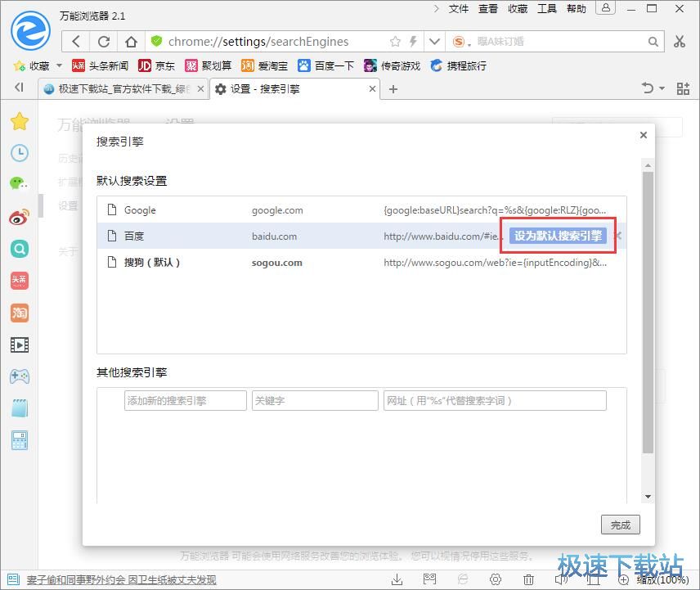Open Weibo icon in sidebar
The image size is (700, 590).
19,217
